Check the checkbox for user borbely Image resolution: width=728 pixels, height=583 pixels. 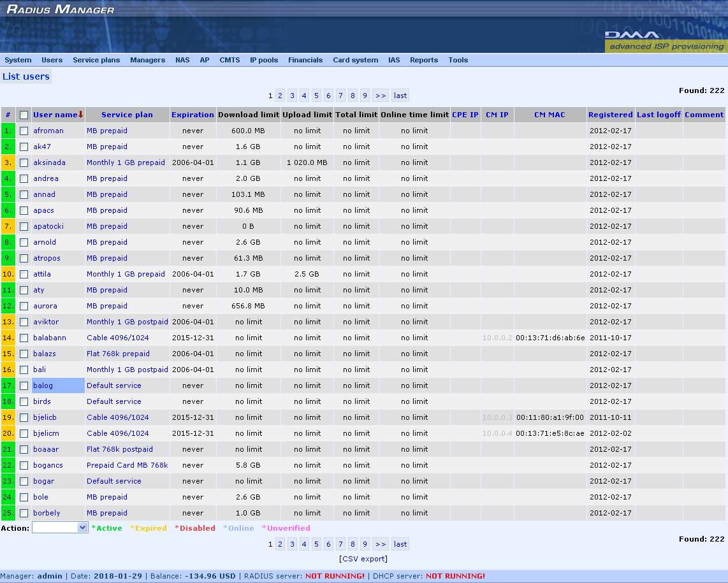[24, 513]
